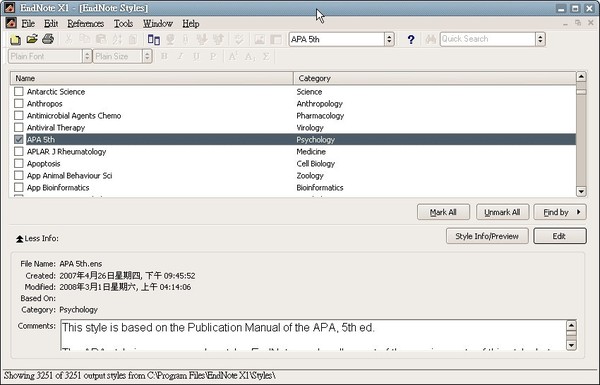600x385 pixels.
Task: Click the Mark All button
Action: tap(443, 212)
